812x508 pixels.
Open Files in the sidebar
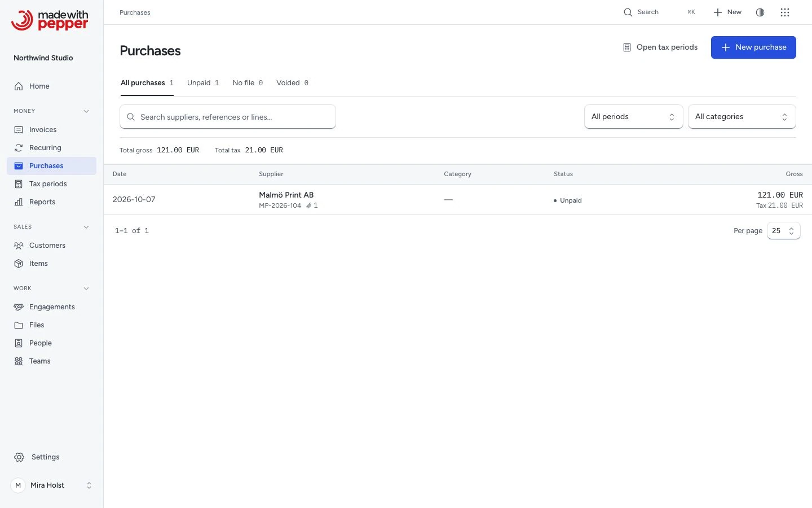pyautogui.click(x=51, y=325)
